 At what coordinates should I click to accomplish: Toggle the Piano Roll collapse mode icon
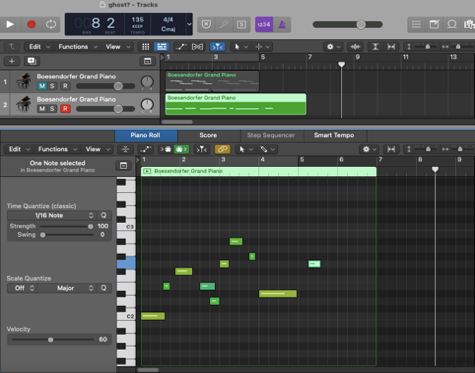coord(125,149)
